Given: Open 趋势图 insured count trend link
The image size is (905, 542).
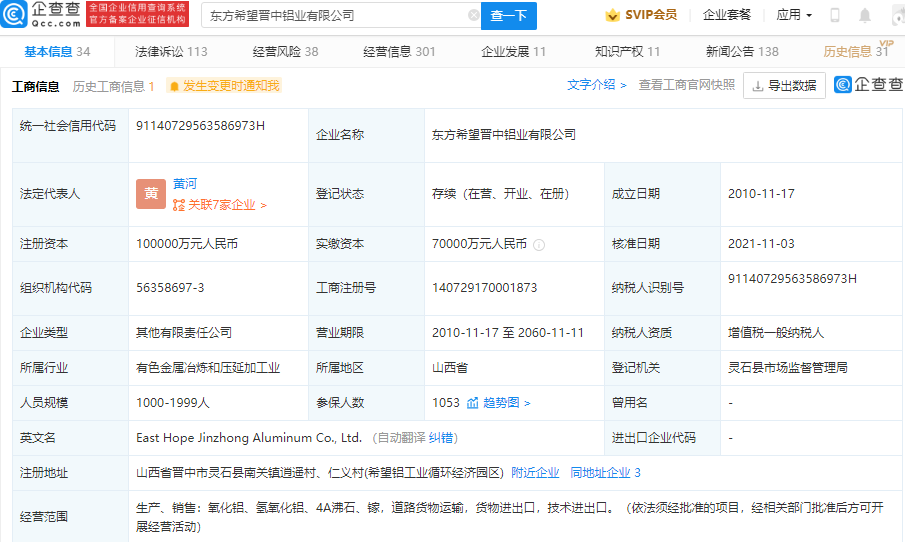Looking at the screenshot, I should 499,403.
